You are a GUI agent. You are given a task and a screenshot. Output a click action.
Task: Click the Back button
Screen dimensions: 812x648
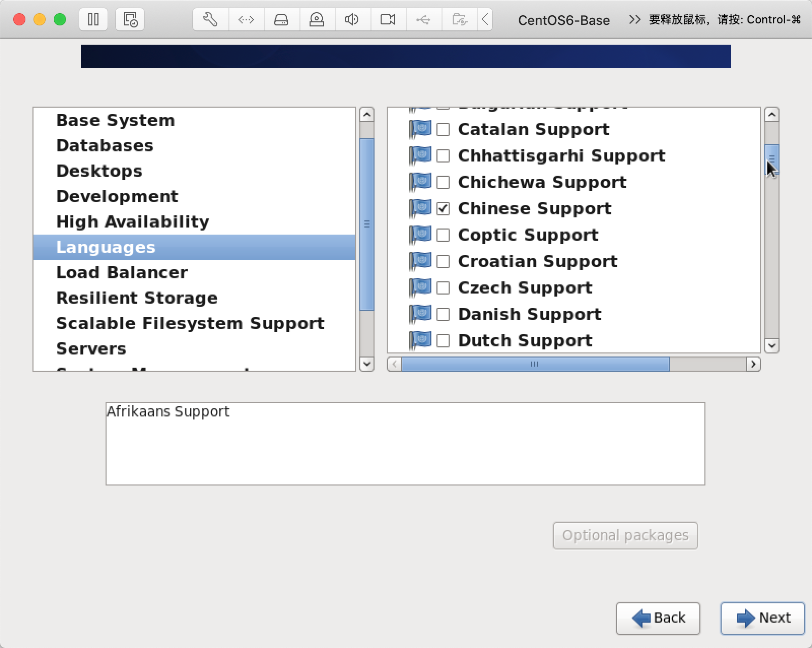pos(658,618)
